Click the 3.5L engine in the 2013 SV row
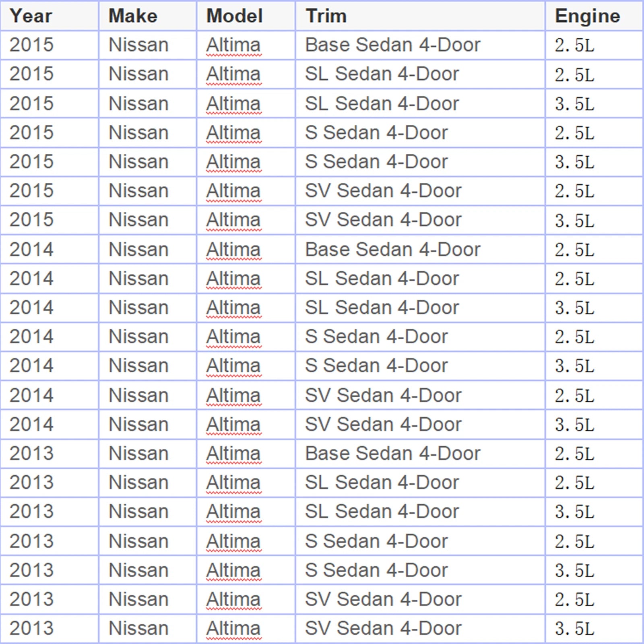This screenshot has width=644, height=644. coord(574,629)
